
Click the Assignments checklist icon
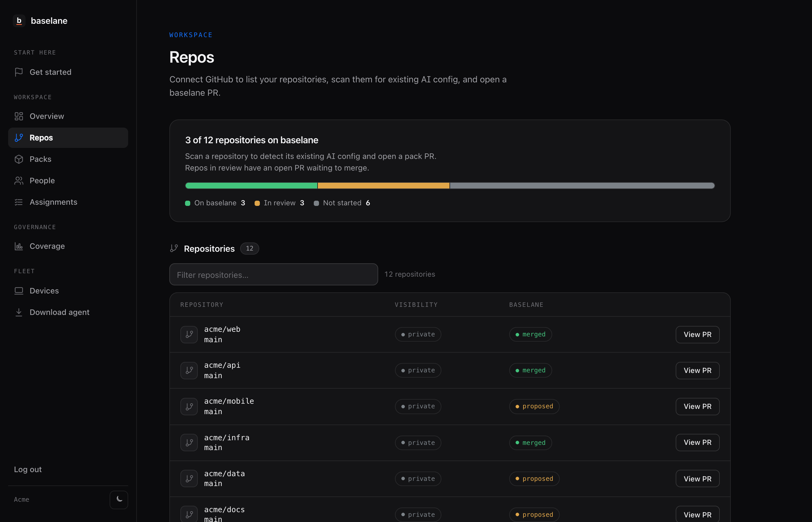click(19, 202)
